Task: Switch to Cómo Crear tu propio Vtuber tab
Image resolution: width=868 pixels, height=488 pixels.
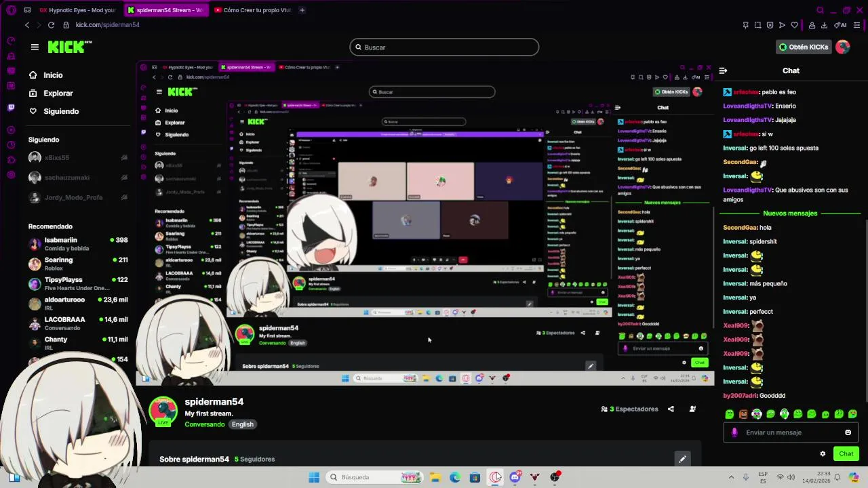Action: coord(252,10)
